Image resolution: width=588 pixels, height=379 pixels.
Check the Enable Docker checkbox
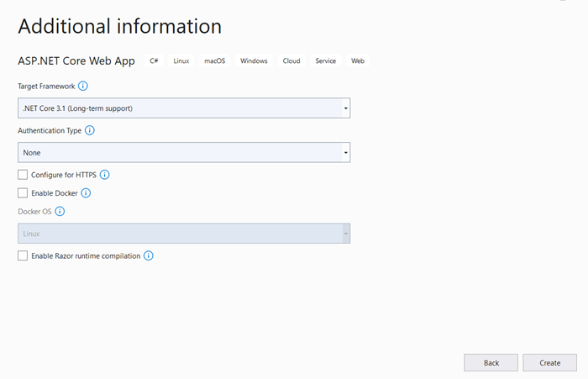pyautogui.click(x=23, y=193)
